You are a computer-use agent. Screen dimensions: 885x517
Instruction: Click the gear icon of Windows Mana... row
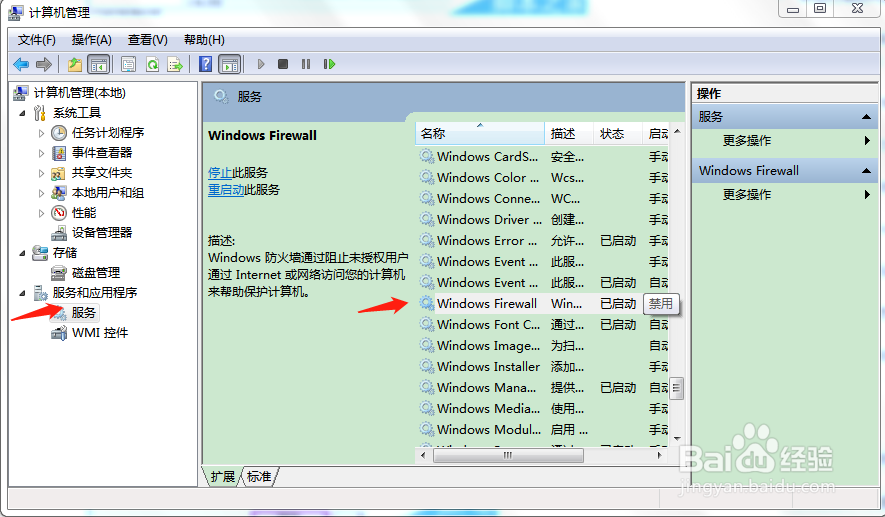(427, 387)
